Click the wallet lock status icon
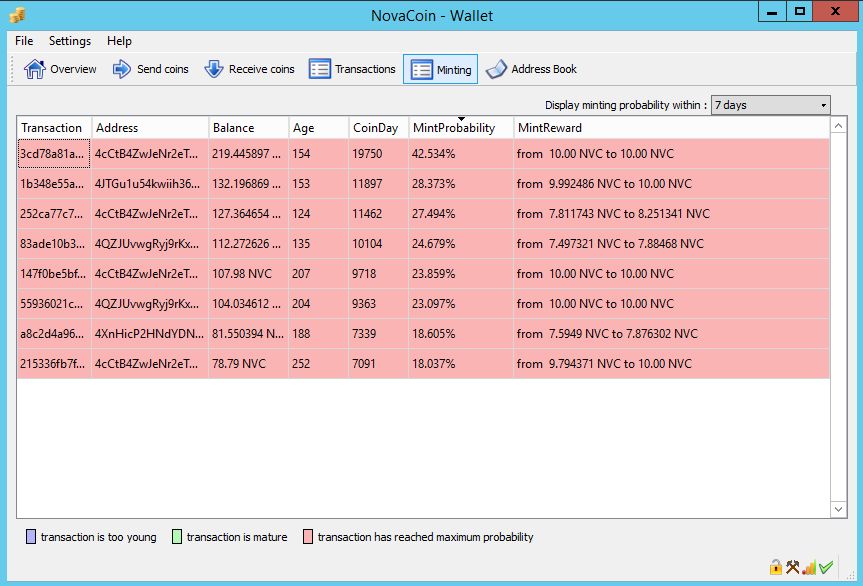The width and height of the screenshot is (863, 586). (775, 567)
